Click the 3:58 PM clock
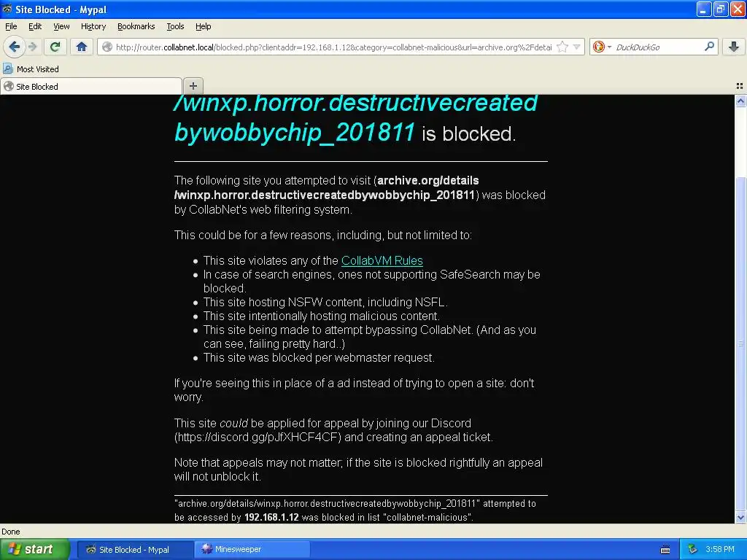This screenshot has height=560, width=747. [x=720, y=550]
